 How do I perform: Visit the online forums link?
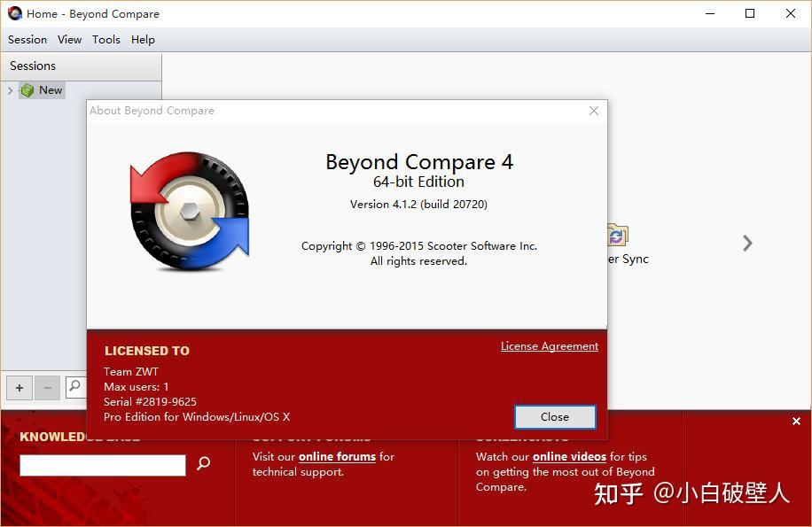pyautogui.click(x=337, y=456)
